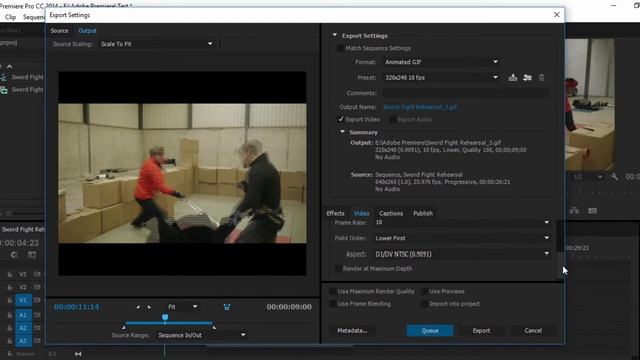Click the Metadata button
Viewport: 640px width, 360px height.
click(x=352, y=331)
